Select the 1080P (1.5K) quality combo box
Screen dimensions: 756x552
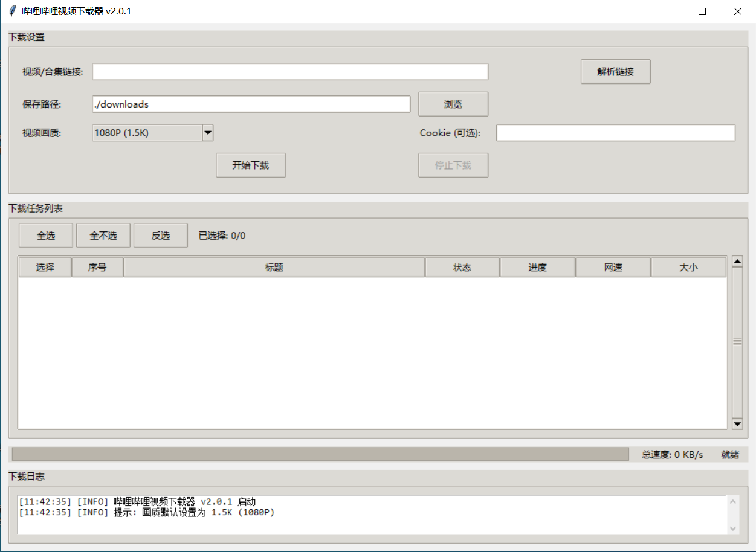(x=147, y=133)
